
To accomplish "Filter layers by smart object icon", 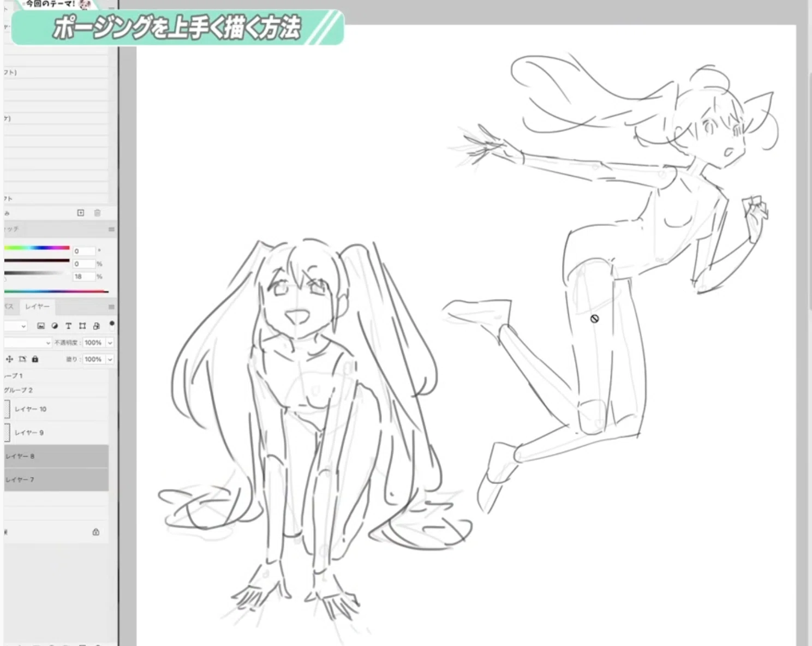I will point(97,326).
